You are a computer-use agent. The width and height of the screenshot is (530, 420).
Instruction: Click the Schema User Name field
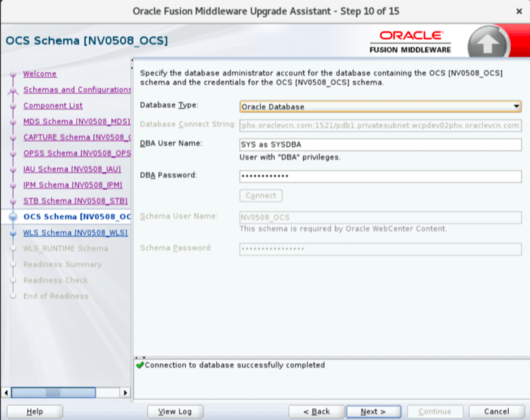click(x=380, y=217)
